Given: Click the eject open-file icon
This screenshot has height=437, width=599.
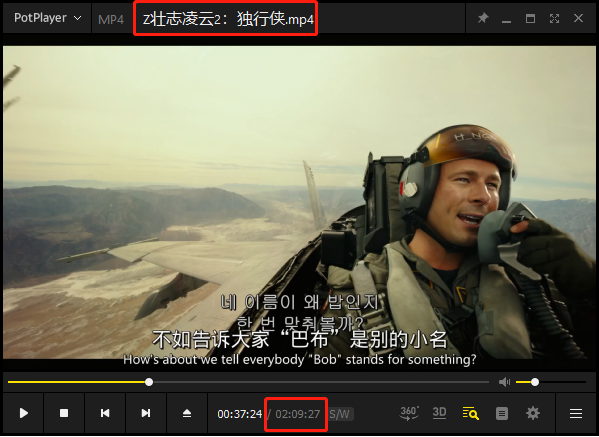Looking at the screenshot, I should pyautogui.click(x=187, y=413).
